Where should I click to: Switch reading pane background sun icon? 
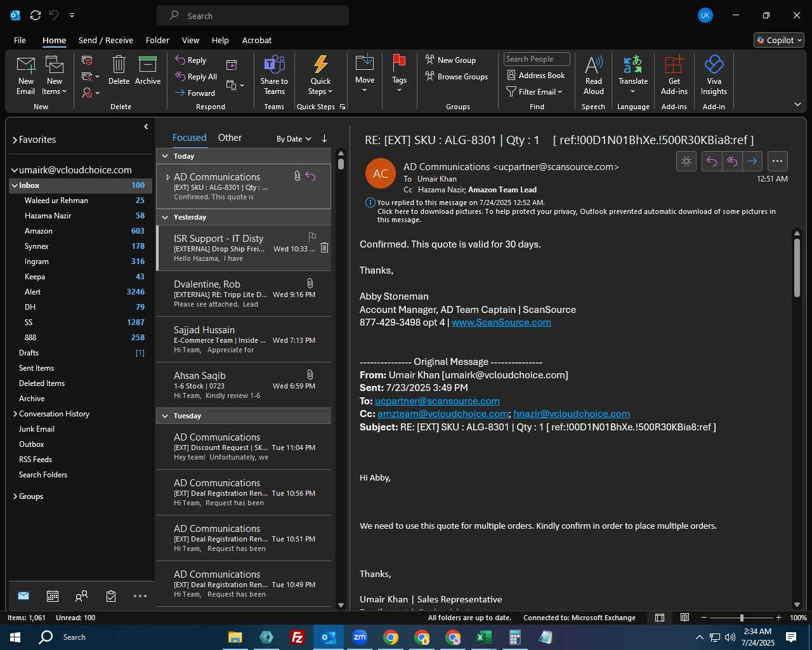(686, 161)
